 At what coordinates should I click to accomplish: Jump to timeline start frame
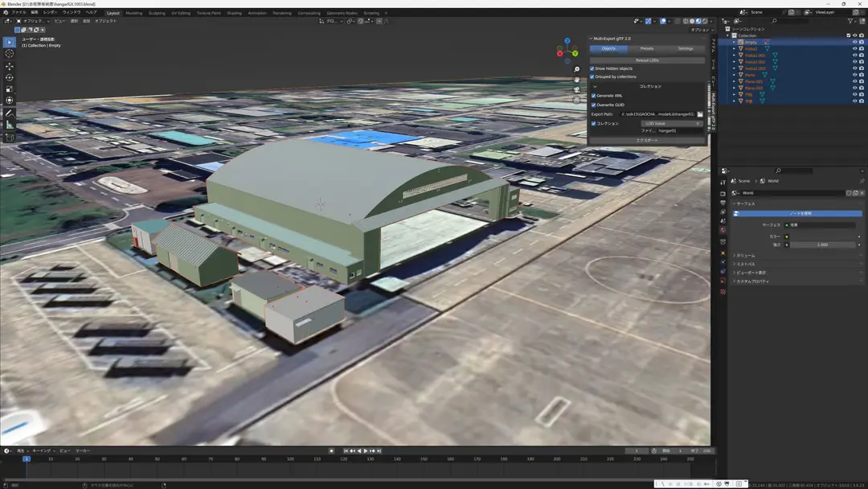click(x=346, y=450)
